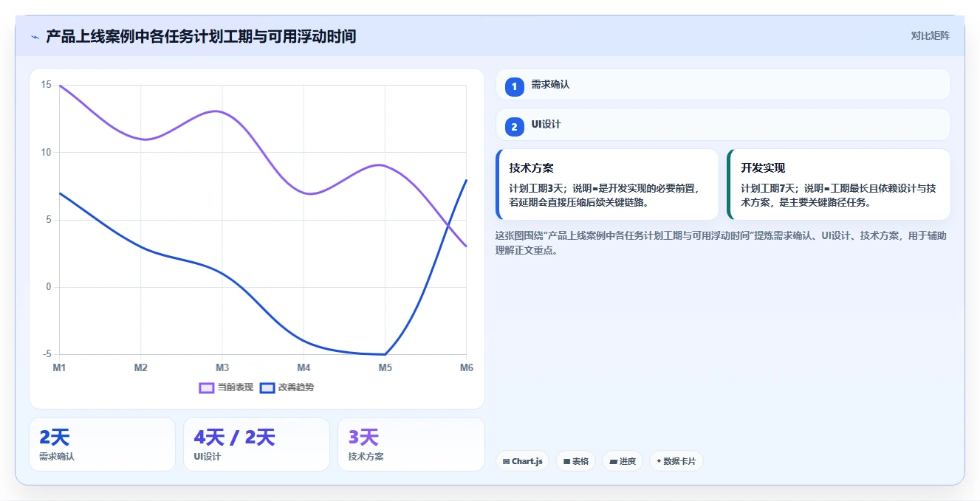Click step number 1 badge for 需求确认
The image size is (980, 501).
coord(515,87)
